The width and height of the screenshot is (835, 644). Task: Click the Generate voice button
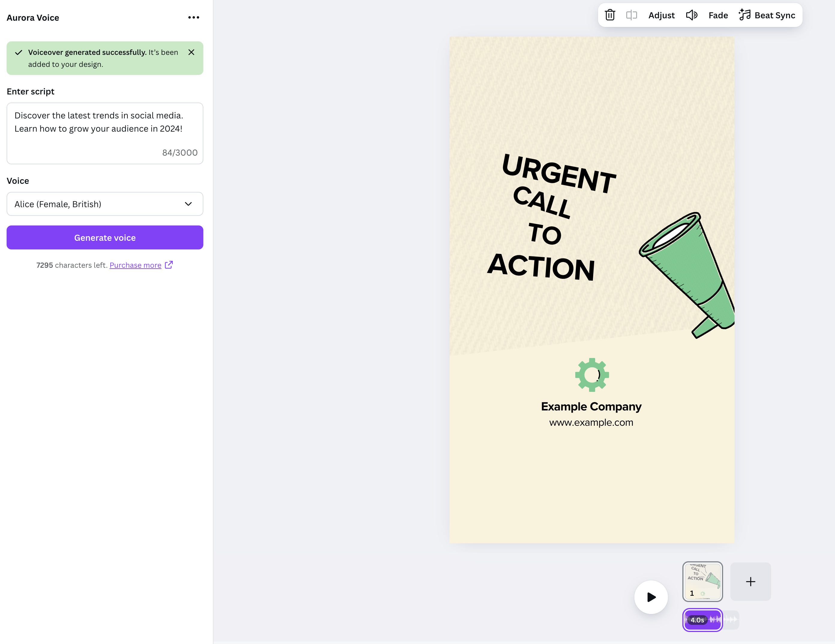point(104,238)
